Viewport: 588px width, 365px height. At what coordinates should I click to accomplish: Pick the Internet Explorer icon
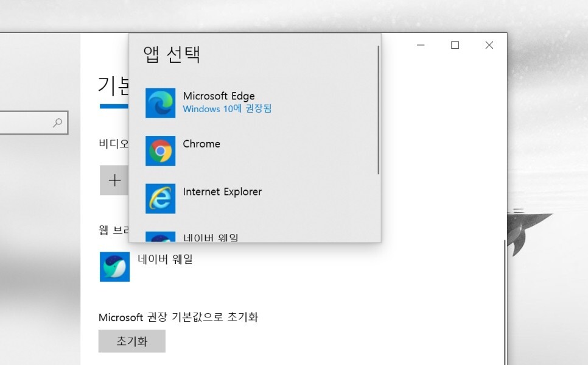point(160,198)
